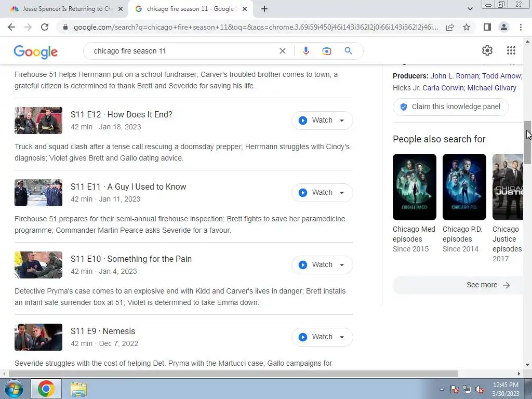Image resolution: width=532 pixels, height=399 pixels.
Task: Click vertical scrollbar thumb
Action: (x=528, y=143)
